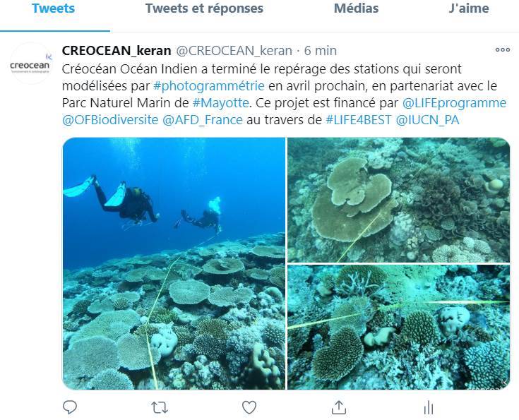Open the three-dot more options menu
519x420 pixels.
click(503, 50)
